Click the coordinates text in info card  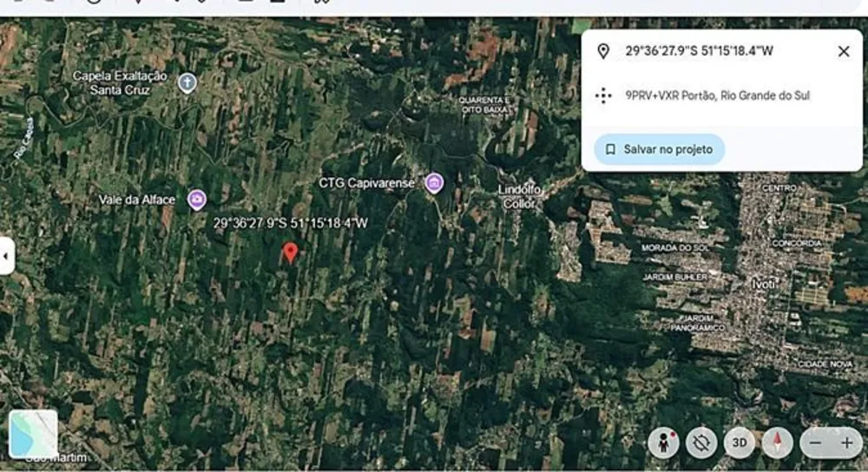click(x=699, y=51)
